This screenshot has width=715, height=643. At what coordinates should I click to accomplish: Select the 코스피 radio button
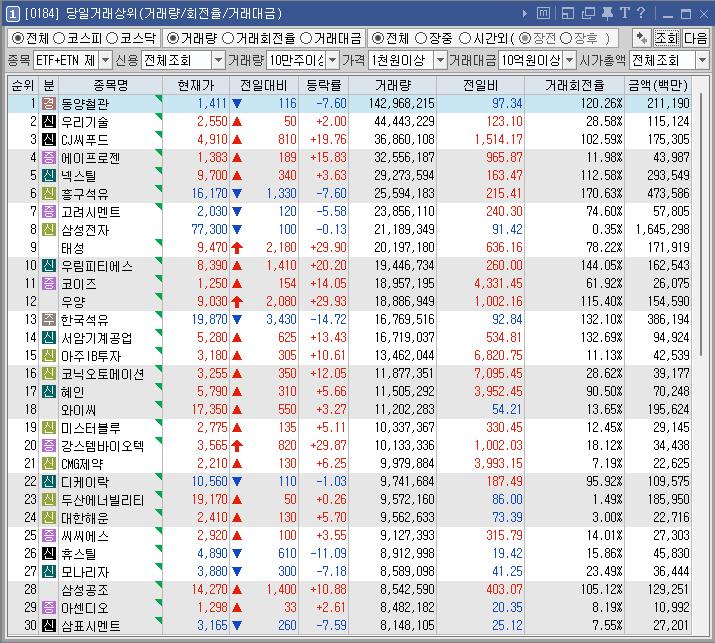(59, 38)
